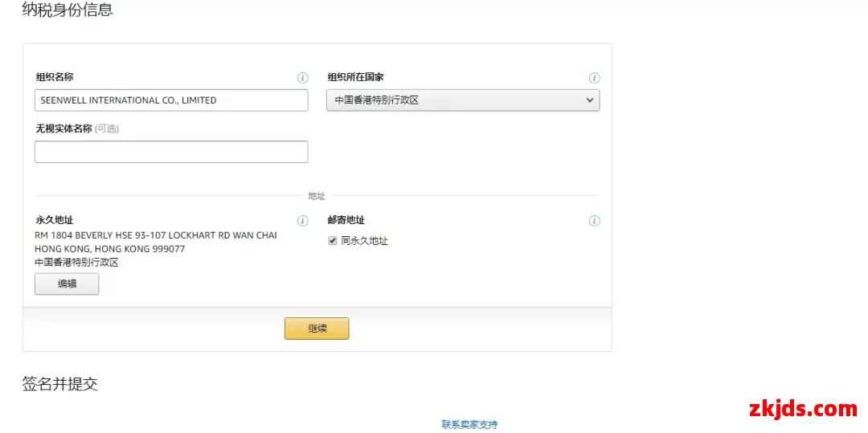Click the 无视实体名称 (可选) label
Screen dimensions: 868x433
pyautogui.click(x=76, y=129)
